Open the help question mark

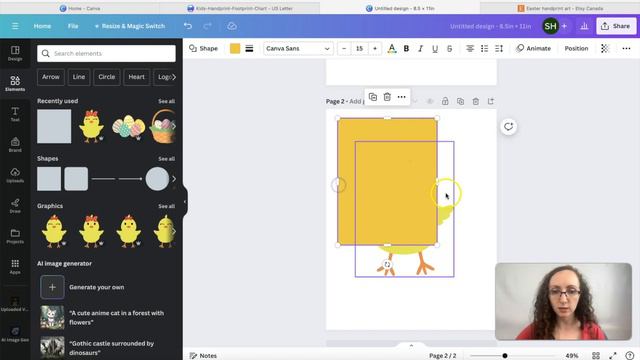630,356
